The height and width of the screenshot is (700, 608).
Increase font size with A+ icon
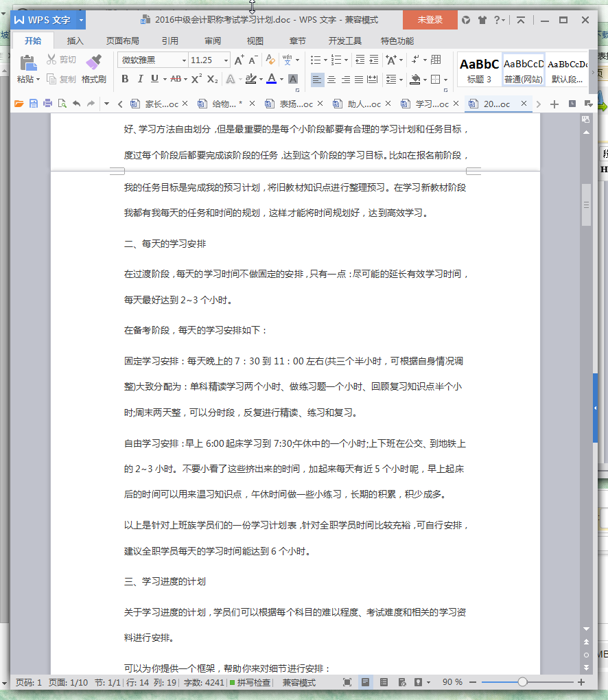(x=239, y=60)
